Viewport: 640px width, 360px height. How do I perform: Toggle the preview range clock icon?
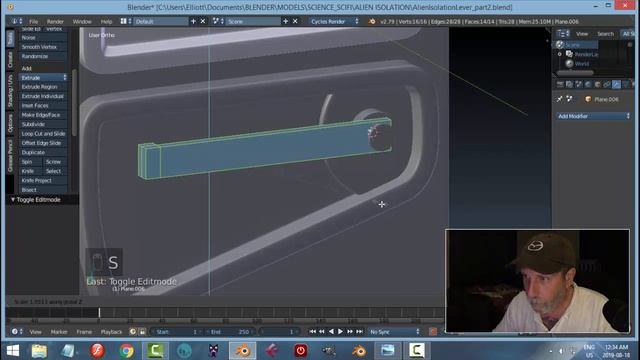point(133,331)
